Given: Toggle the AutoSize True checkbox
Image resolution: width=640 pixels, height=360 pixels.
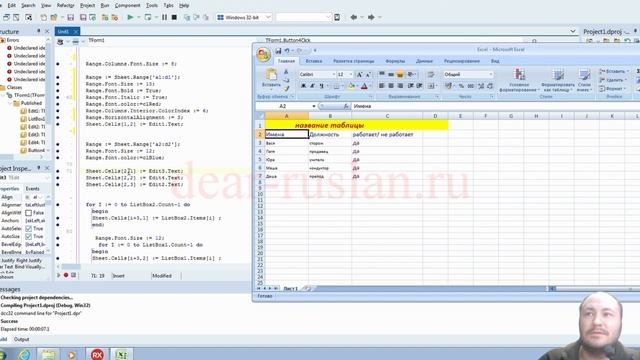Looking at the screenshot, I should tap(29, 236).
